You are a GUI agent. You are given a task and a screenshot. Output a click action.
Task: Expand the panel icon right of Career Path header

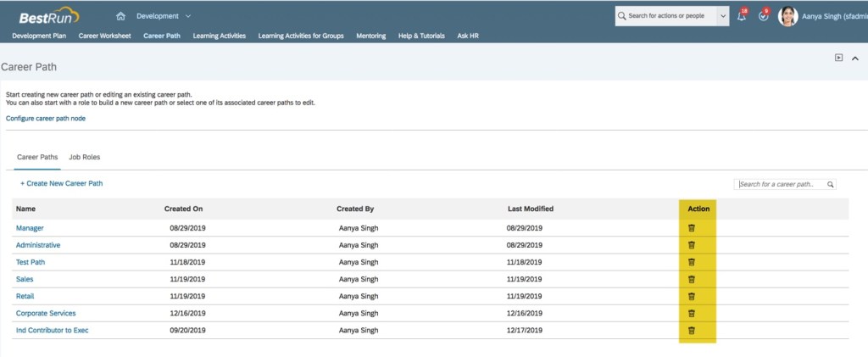coord(838,58)
